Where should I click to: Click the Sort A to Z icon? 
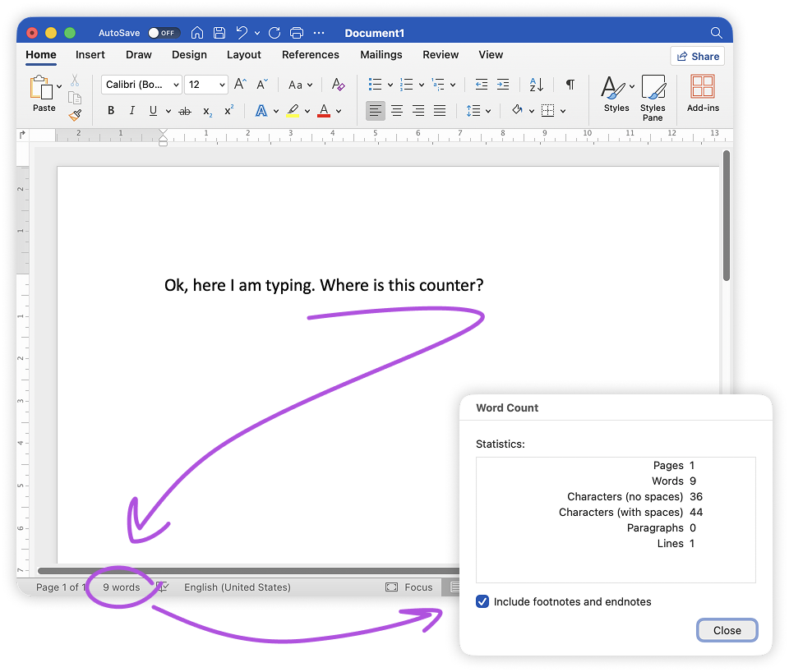[537, 85]
